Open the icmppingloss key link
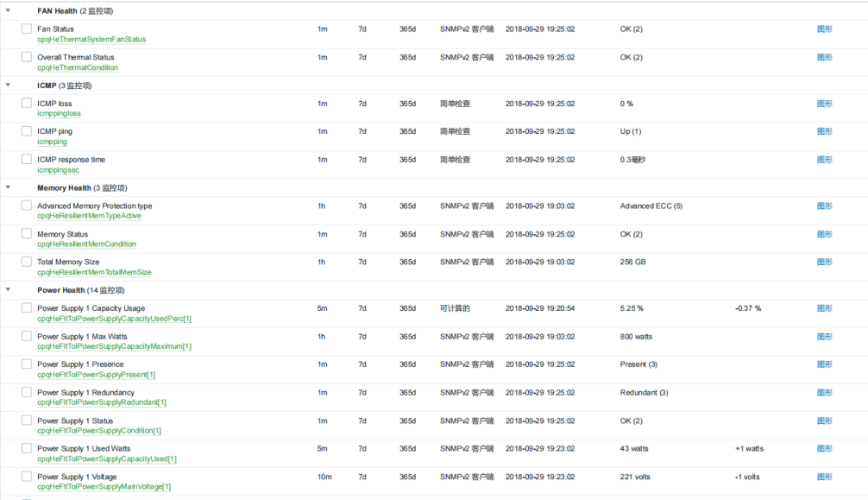This screenshot has width=868, height=500. (59, 113)
